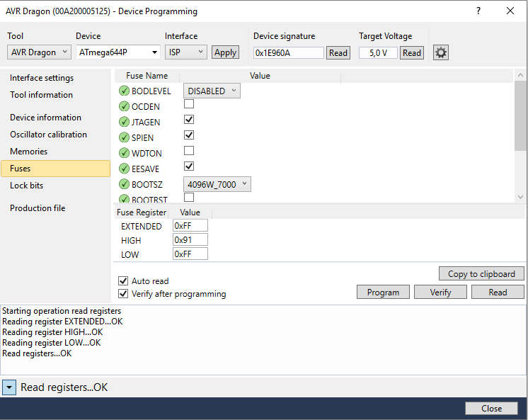Click the Apply button

225,52
